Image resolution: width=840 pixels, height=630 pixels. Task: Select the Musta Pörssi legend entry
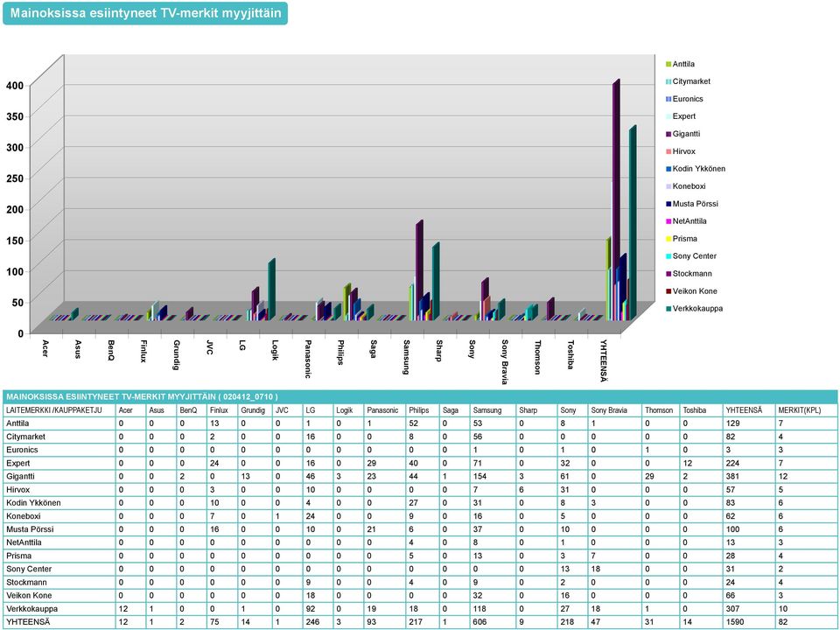tap(692, 204)
